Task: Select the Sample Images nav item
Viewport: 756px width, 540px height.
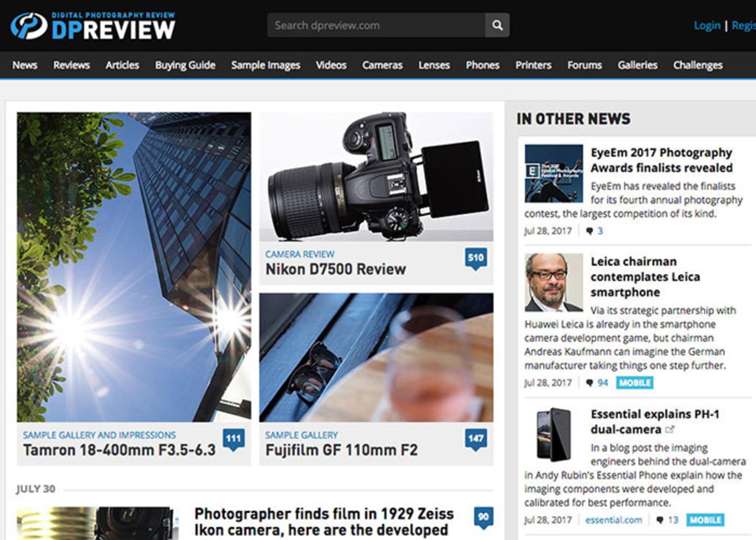Action: tap(265, 65)
